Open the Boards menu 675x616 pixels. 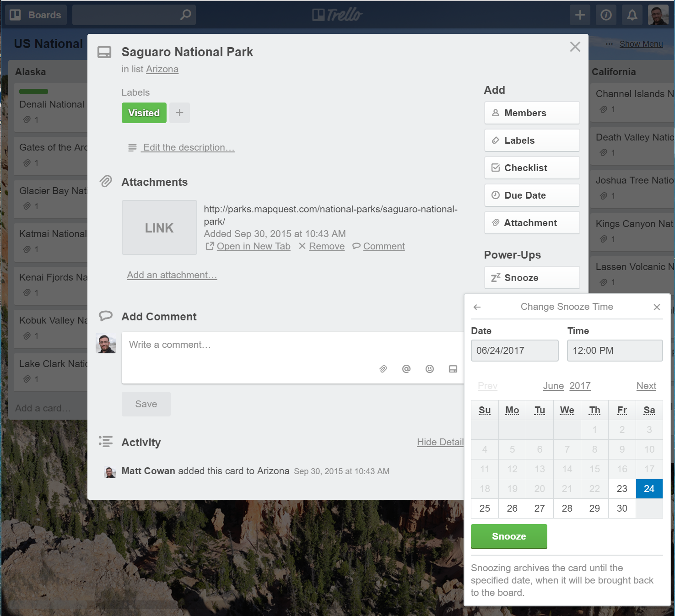click(x=36, y=15)
